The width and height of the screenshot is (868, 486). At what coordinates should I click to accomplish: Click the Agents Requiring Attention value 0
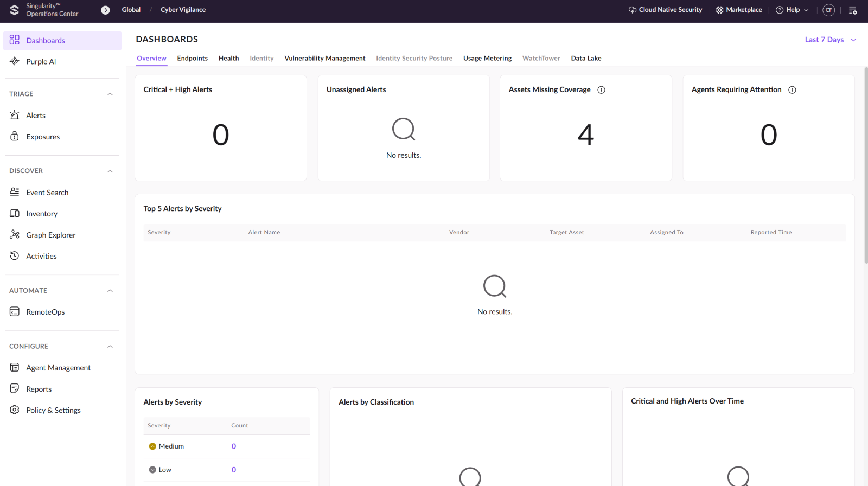click(769, 135)
